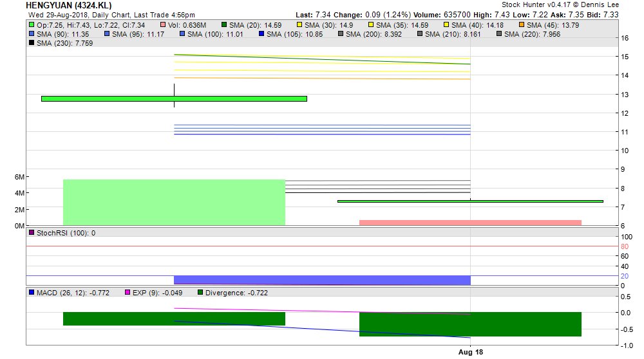
Task: Click the Vol: 0.636M legend label
Action: coord(187,25)
